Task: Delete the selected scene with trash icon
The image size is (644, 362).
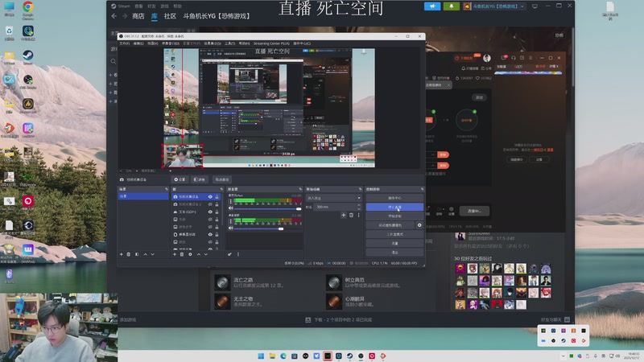Action: pos(129,254)
